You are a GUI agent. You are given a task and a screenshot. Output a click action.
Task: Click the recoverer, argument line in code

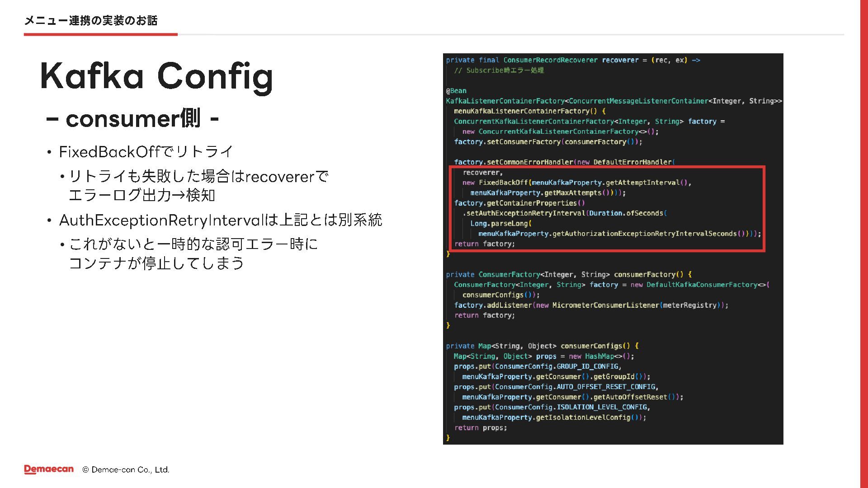point(483,173)
